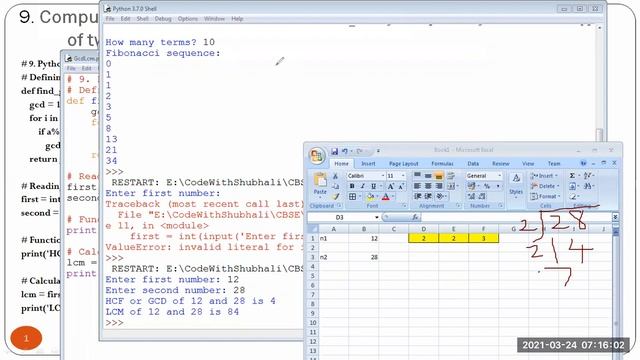Center text horizontally in the cell

(x=428, y=186)
